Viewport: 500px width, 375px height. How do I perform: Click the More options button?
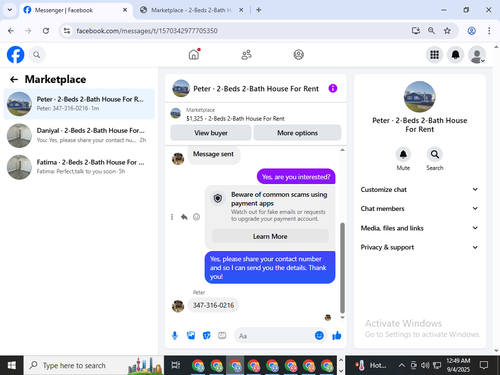point(297,133)
